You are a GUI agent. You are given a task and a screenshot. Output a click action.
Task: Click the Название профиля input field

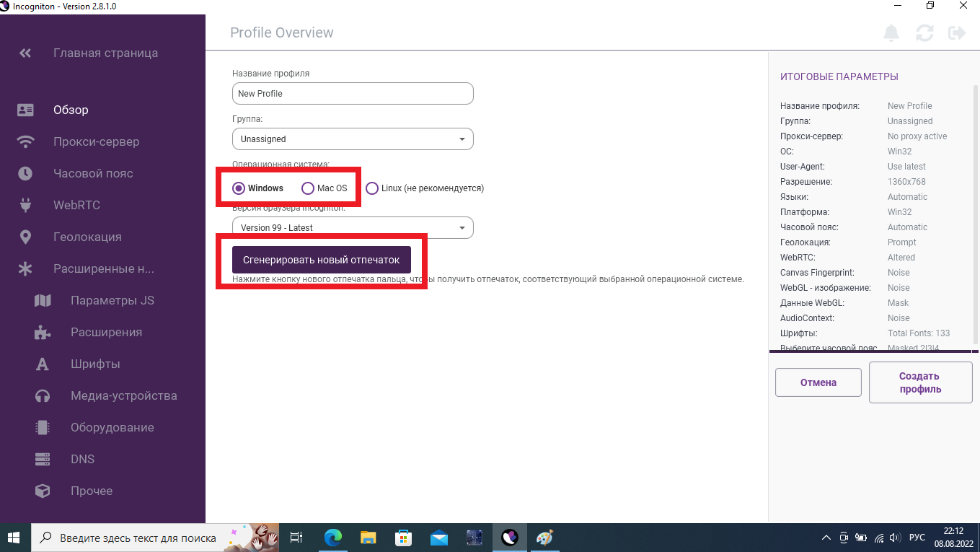[353, 93]
